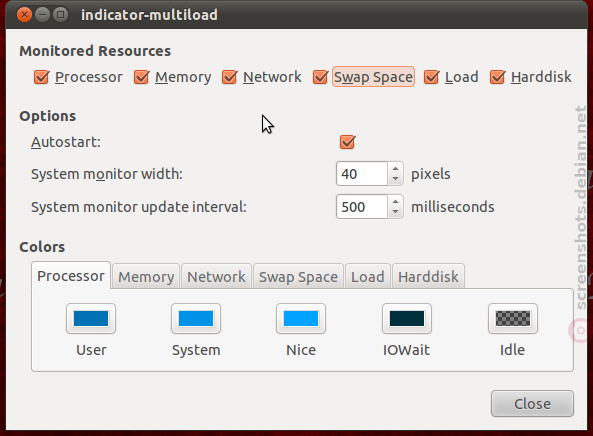
Task: Click the Close button
Action: tap(532, 404)
